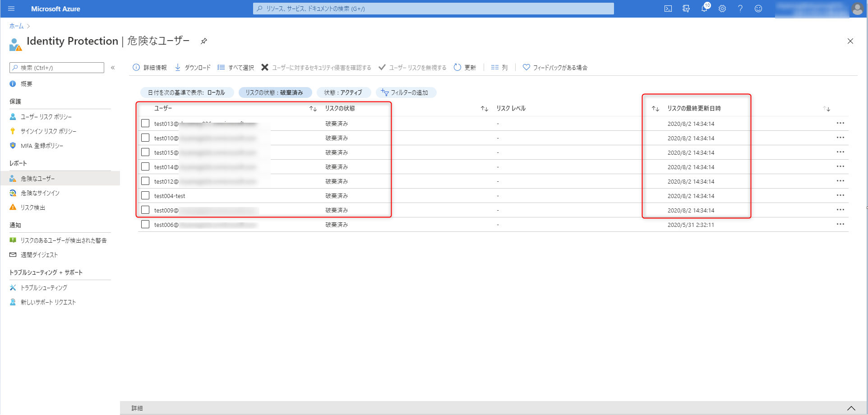The width and height of the screenshot is (868, 415).
Task: Sort by the リスクの状態 column header
Action: click(340, 108)
